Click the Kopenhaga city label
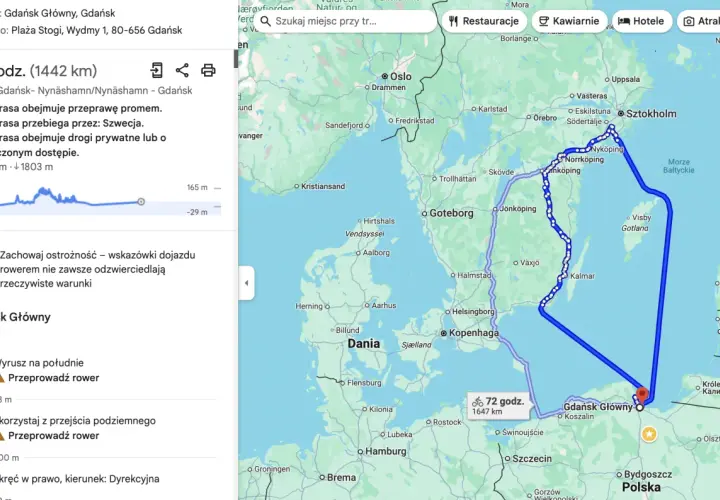This screenshot has width=720, height=500. pyautogui.click(x=473, y=333)
